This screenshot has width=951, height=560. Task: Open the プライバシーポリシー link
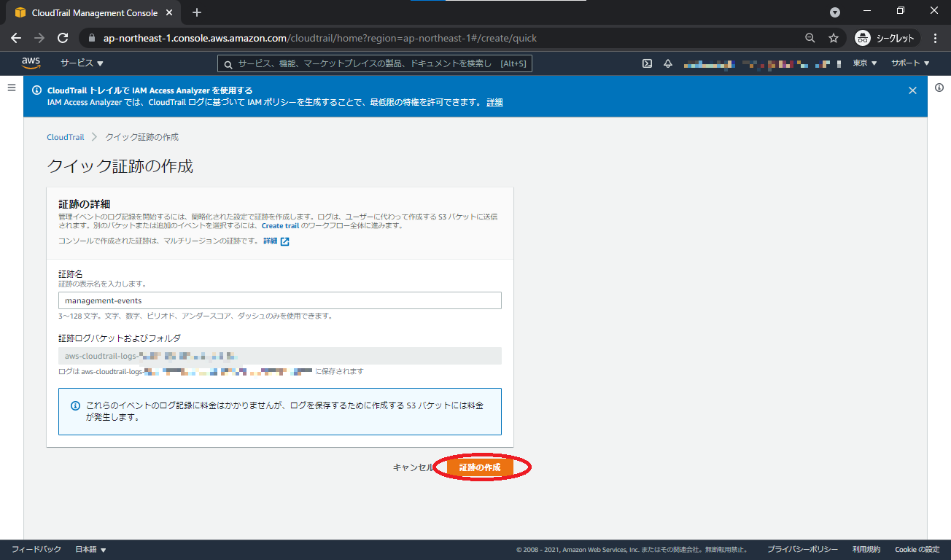point(802,550)
